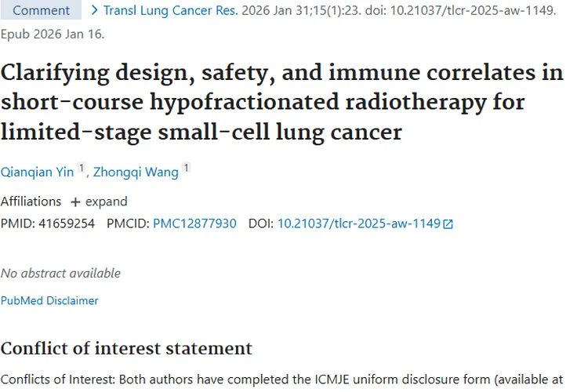The width and height of the screenshot is (588, 392).
Task: Click the external link icon beside the DOI
Action: click(x=448, y=224)
